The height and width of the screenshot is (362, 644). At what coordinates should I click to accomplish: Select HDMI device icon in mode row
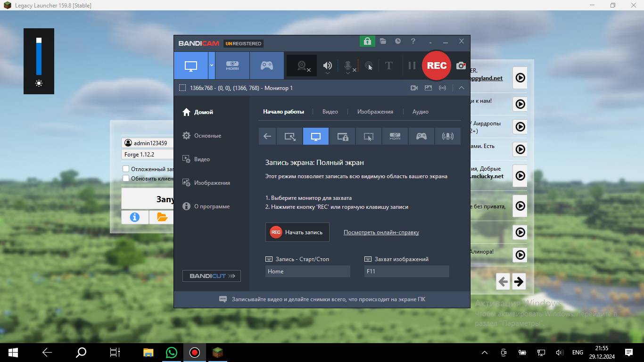[395, 136]
